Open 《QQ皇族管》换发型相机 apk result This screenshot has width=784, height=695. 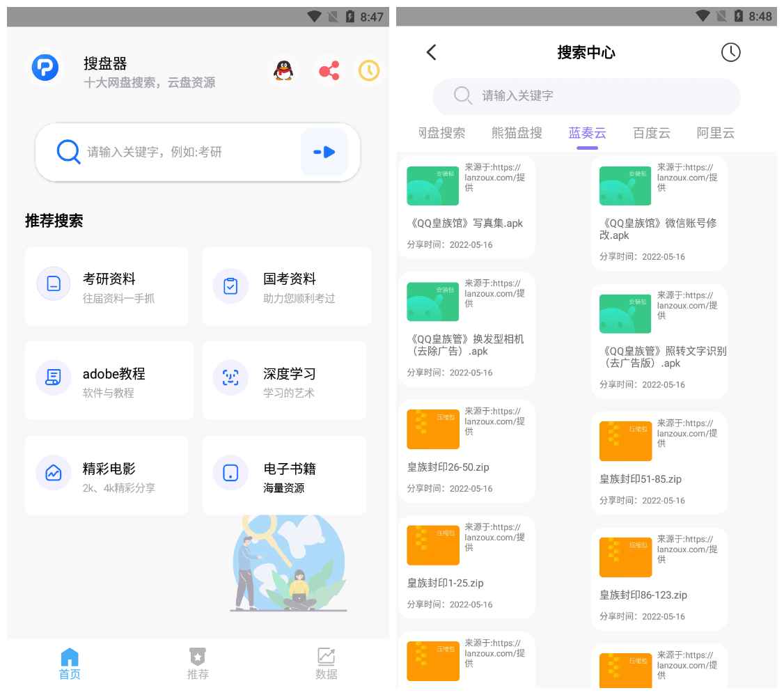pyautogui.click(x=467, y=329)
